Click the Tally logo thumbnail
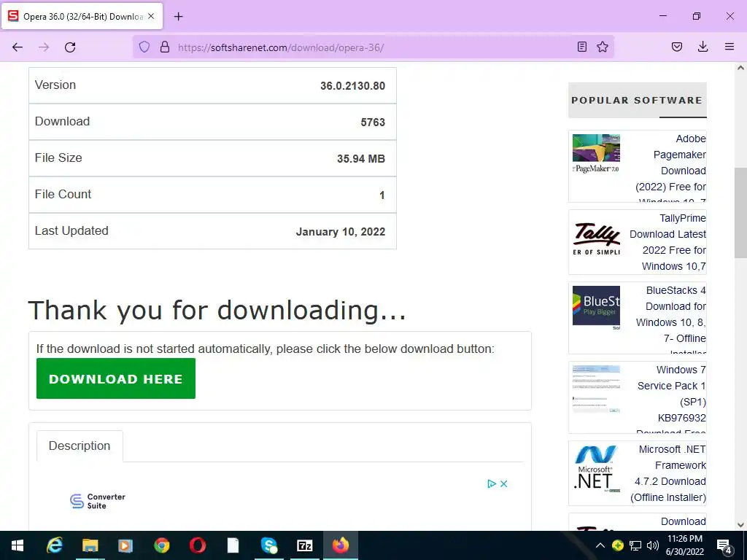 pos(596,238)
